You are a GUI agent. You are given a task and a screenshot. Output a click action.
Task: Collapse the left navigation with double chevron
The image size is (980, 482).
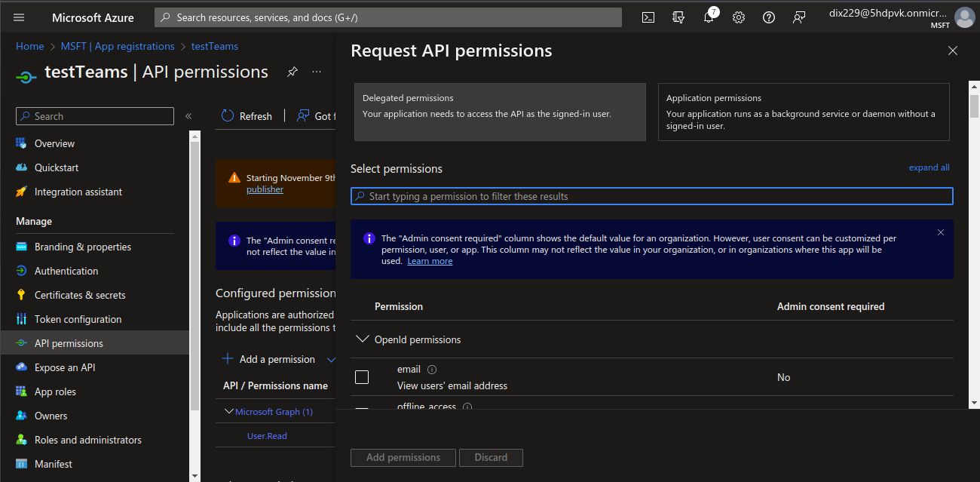(x=188, y=116)
